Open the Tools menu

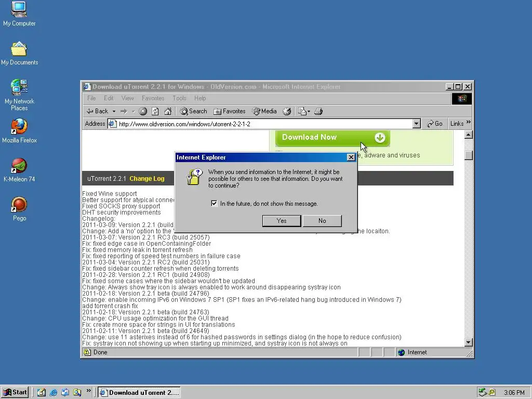pyautogui.click(x=179, y=98)
